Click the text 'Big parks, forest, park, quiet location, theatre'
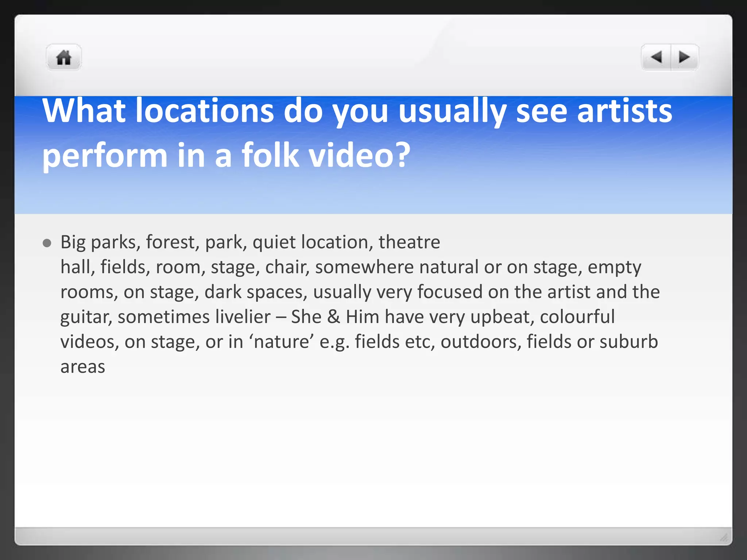This screenshot has width=747, height=560. (x=250, y=242)
